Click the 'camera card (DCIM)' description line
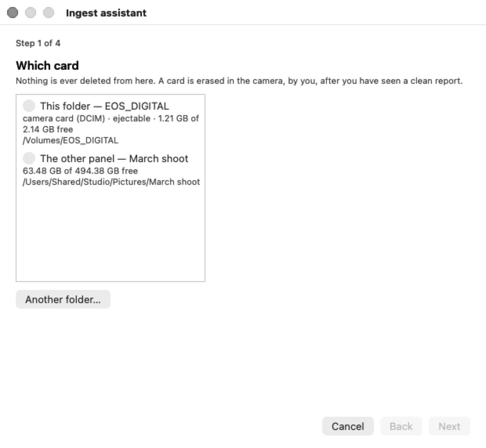The height and width of the screenshot is (448, 486). 111,124
